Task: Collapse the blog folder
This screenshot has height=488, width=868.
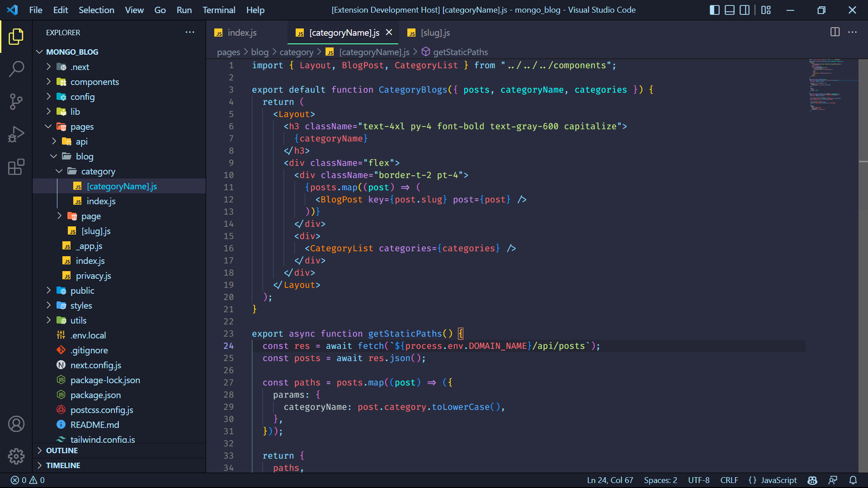Action: click(x=85, y=156)
